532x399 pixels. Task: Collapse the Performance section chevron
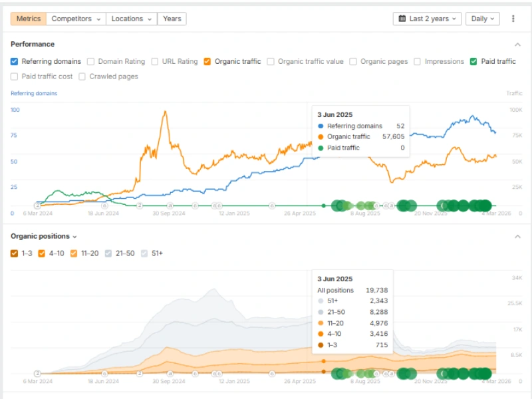(x=517, y=45)
